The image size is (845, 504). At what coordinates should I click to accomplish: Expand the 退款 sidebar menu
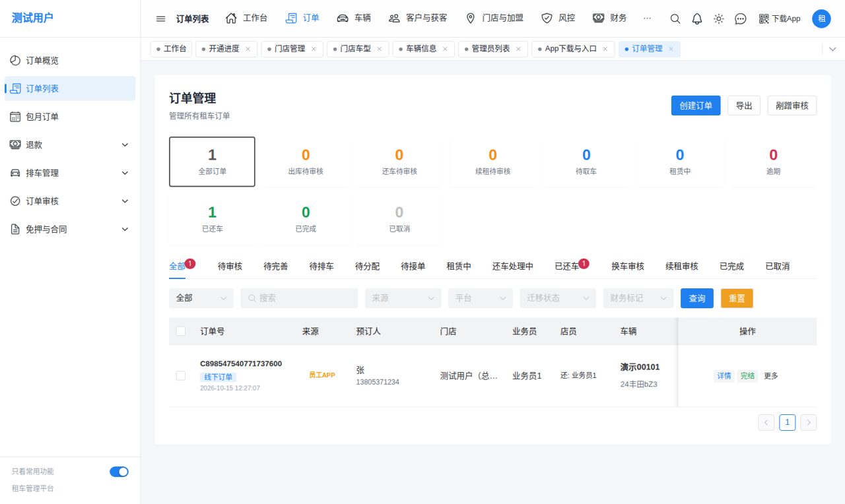point(70,145)
